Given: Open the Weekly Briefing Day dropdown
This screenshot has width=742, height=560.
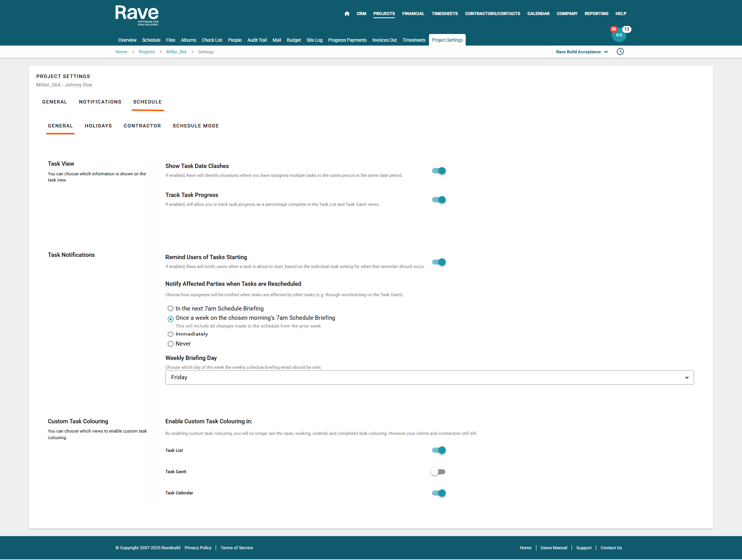Looking at the screenshot, I should coord(429,377).
